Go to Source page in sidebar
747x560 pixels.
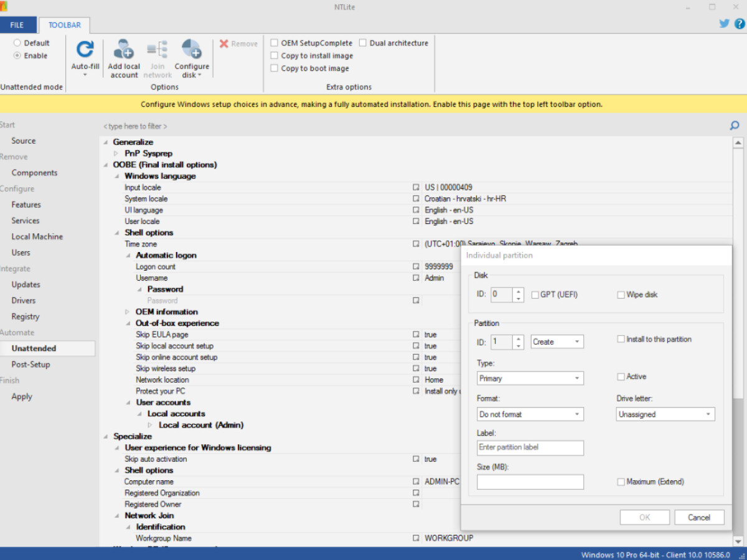(24, 141)
